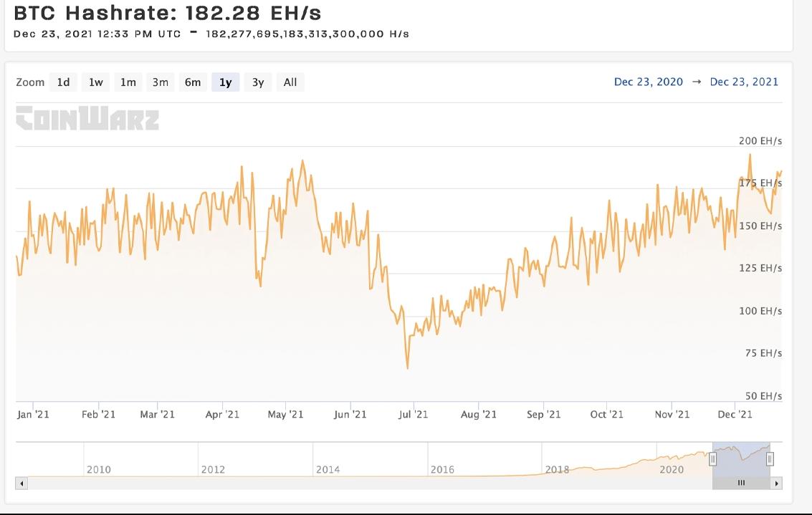Click the shaded navigator selection window

741,458
